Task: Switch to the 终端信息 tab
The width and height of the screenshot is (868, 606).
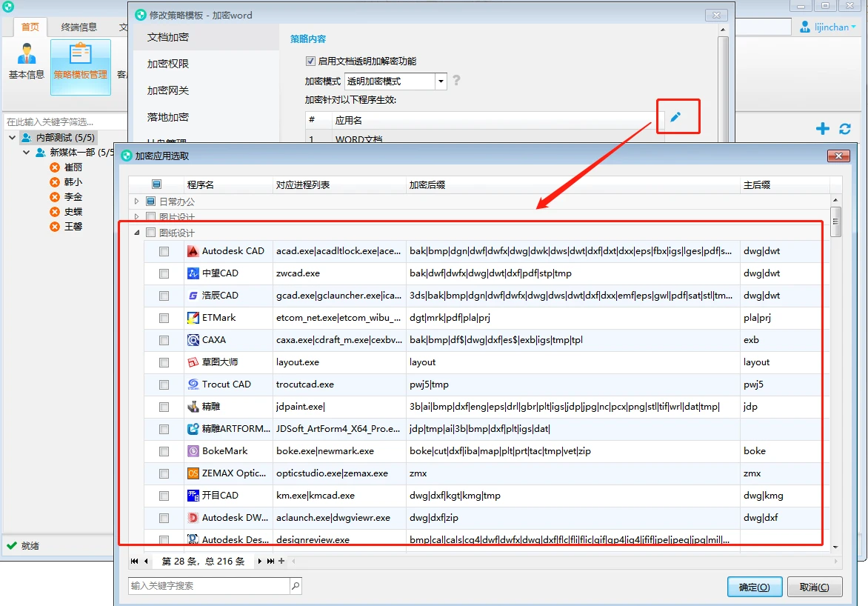Action: coord(79,27)
